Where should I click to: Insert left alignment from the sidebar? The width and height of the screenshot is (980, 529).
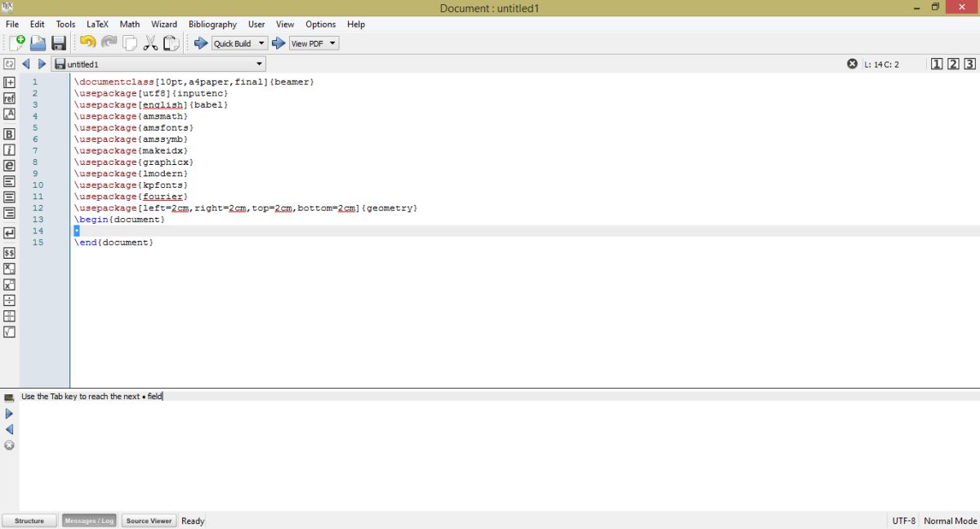coord(10,181)
